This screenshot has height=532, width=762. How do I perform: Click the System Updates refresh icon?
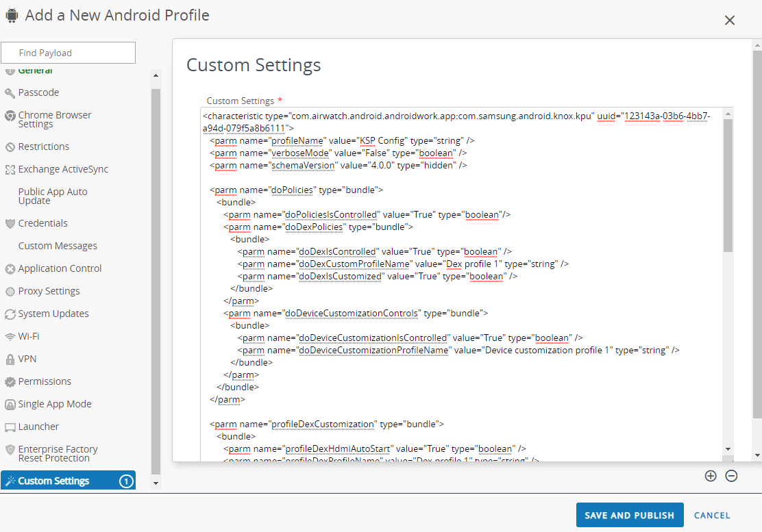[10, 314]
